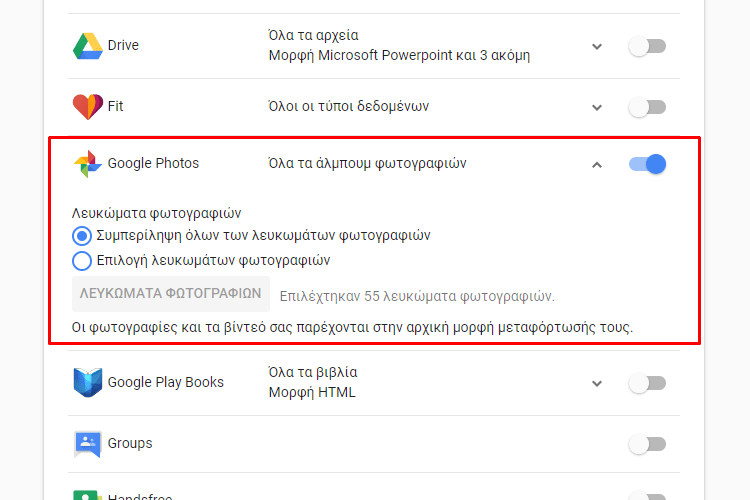Choose 'Επιλογή λευκωμάτων φωτογραφιών' radio option
The height and width of the screenshot is (500, 750).
tap(82, 261)
